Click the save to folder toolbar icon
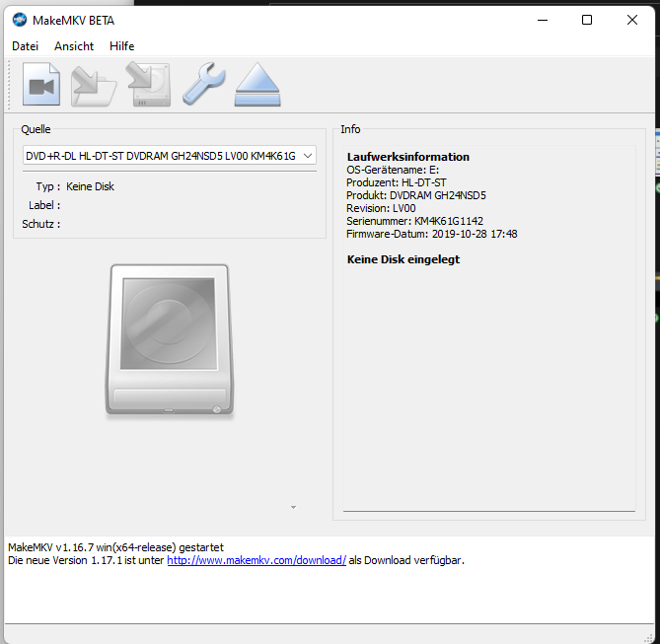Image resolution: width=660 pixels, height=644 pixels. [x=94, y=85]
